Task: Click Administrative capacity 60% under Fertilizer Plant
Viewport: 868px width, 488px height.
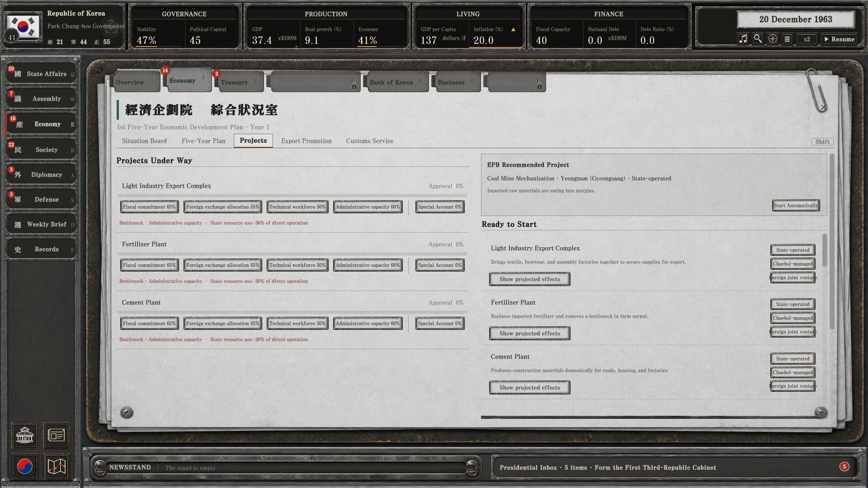Action: pyautogui.click(x=368, y=265)
